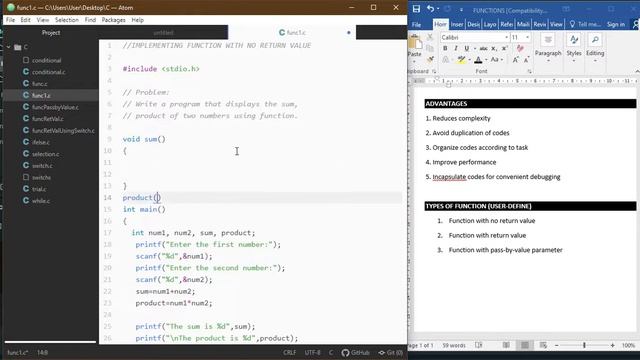640x360 pixels.
Task: Click the 59 words count in status bar
Action: tap(454, 345)
